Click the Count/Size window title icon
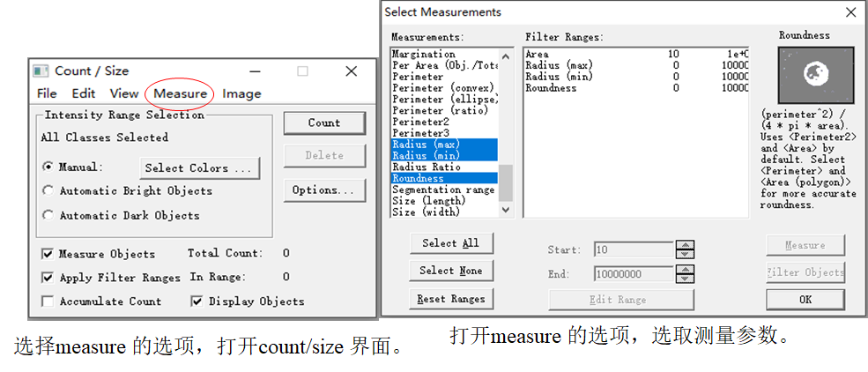 41,71
